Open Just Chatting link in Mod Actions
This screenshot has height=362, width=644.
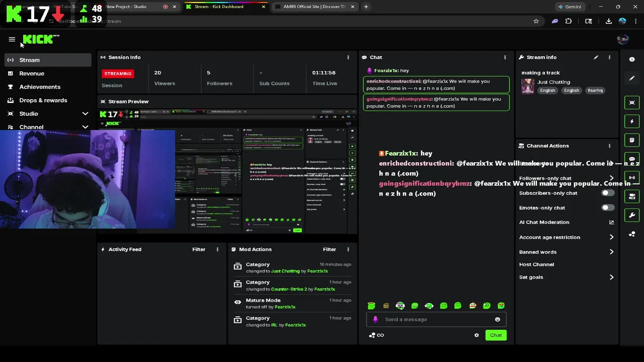[x=285, y=271]
